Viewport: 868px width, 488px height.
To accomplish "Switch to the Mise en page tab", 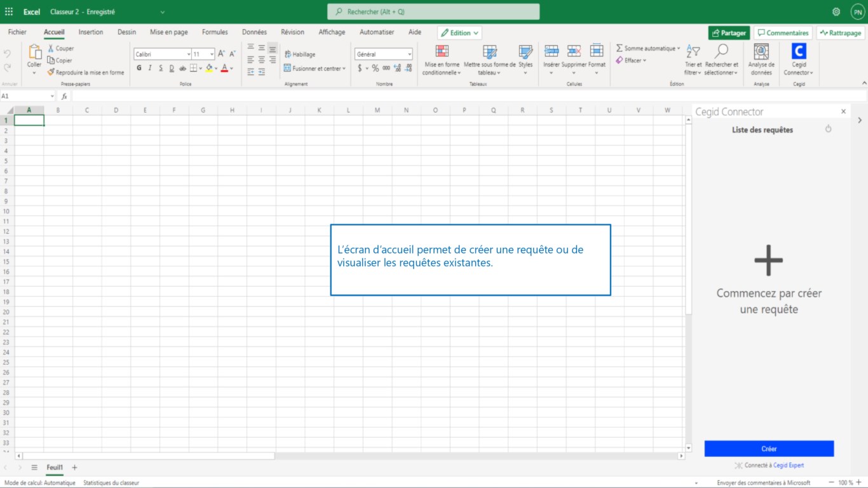I will coord(169,32).
